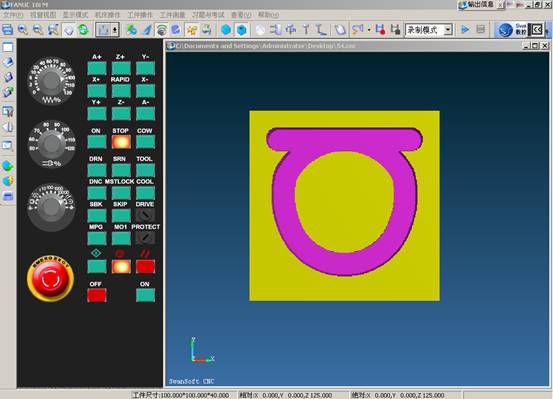Open the first menu in menu bar
The image size is (553, 399).
13,15
